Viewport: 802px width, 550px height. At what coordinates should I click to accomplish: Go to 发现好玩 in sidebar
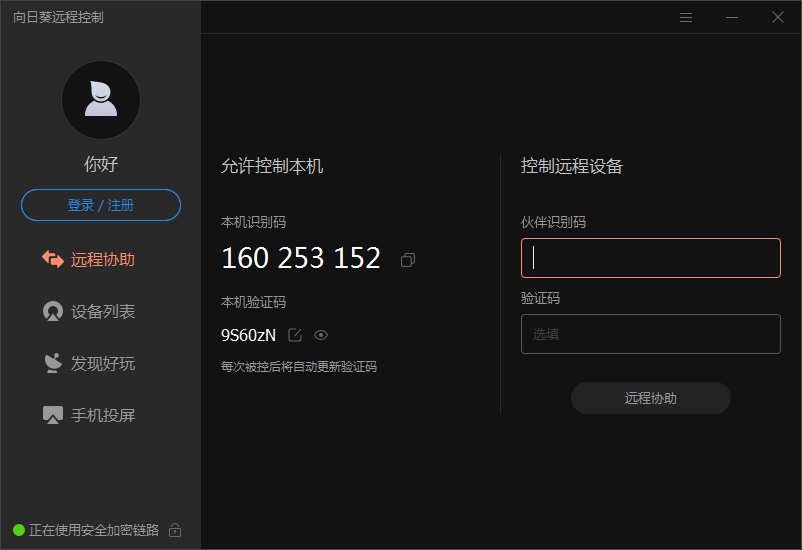coord(102,364)
